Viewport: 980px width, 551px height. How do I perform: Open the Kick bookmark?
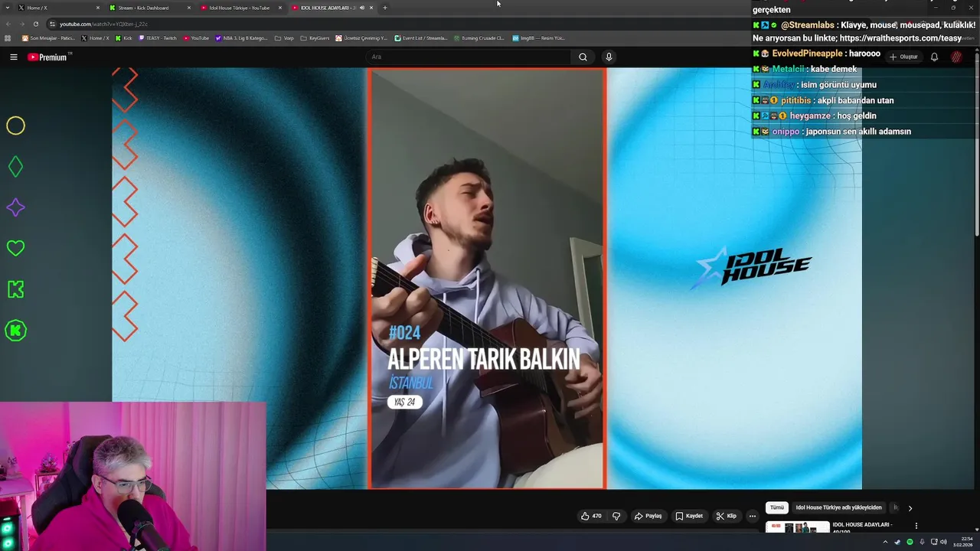click(124, 37)
